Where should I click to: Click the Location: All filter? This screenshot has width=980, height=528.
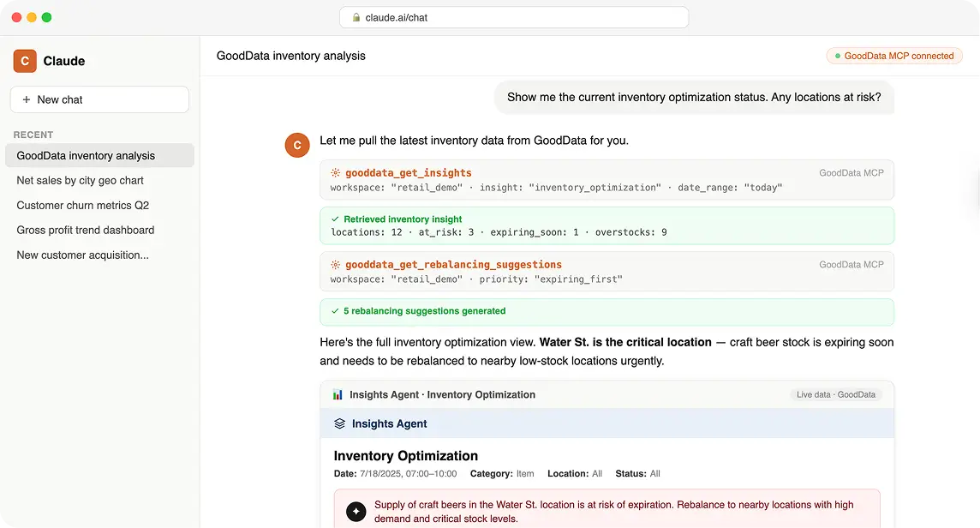click(x=574, y=474)
